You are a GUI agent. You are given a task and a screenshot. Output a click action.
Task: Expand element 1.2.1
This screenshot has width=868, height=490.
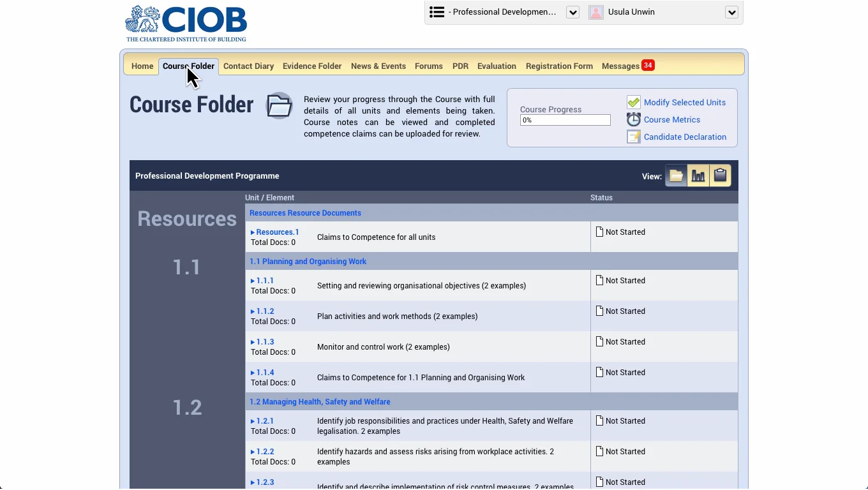click(262, 421)
